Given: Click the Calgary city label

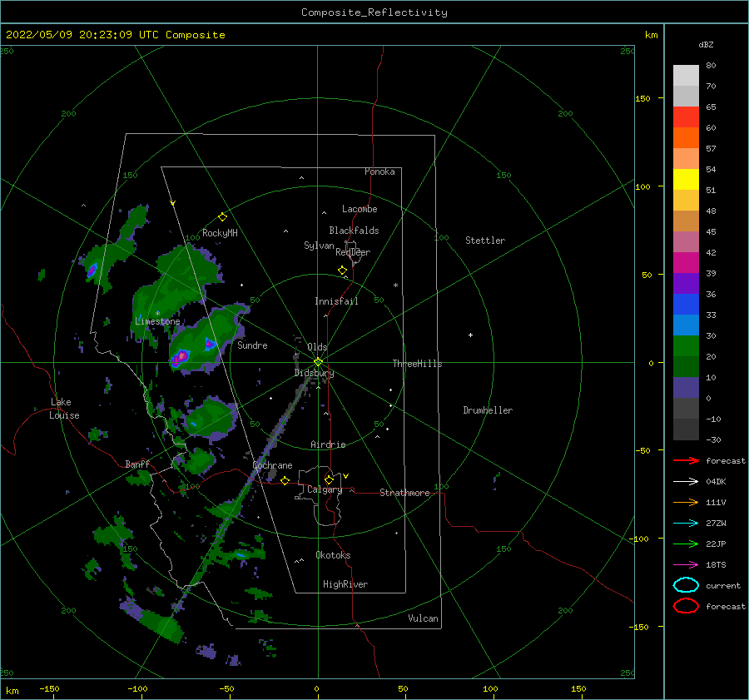Looking at the screenshot, I should tap(325, 489).
